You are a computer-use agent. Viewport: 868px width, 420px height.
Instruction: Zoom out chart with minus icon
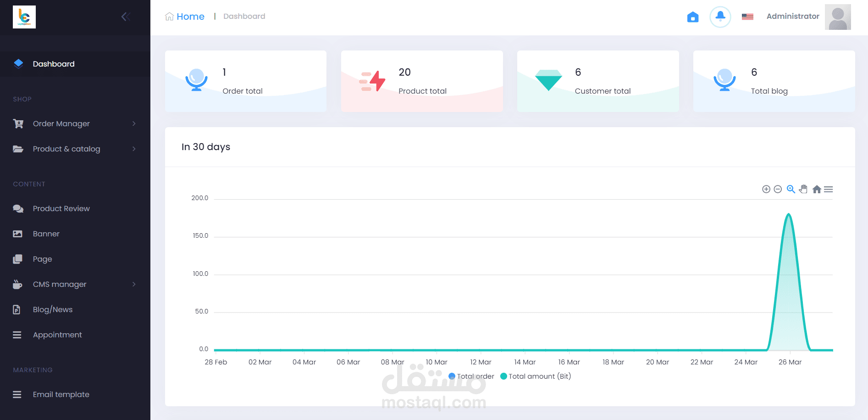tap(778, 189)
